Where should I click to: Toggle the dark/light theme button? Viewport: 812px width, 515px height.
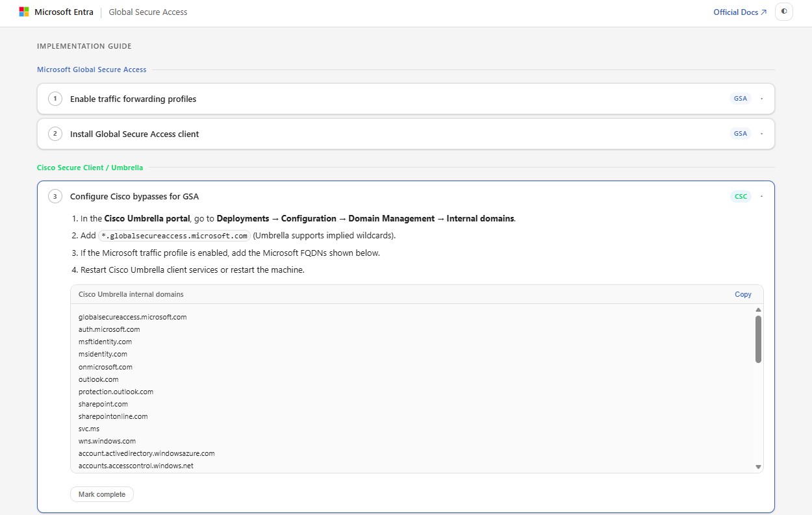[784, 12]
